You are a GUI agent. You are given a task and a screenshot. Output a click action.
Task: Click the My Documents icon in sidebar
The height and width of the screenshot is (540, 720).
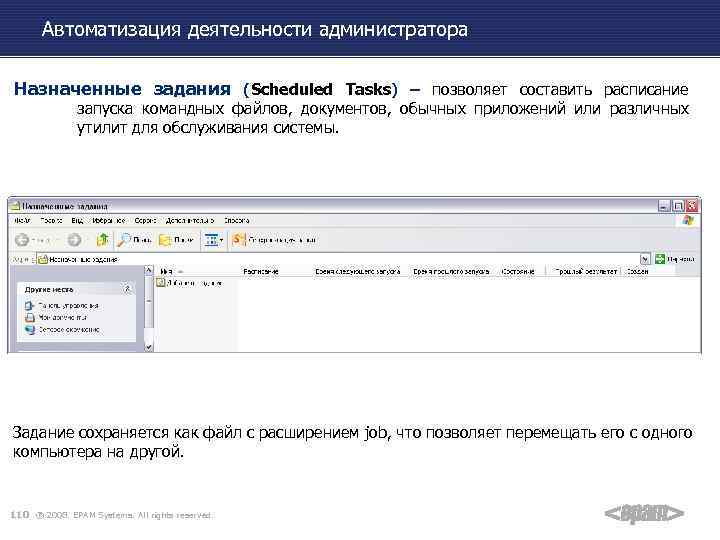click(x=30, y=317)
